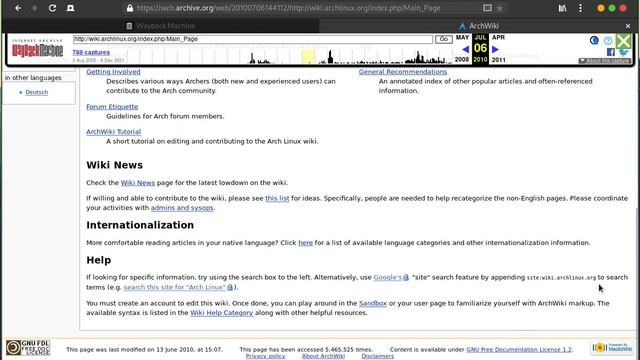The image size is (640, 360).
Task: Open the ArchWiki Tutorial link
Action: 113,132
